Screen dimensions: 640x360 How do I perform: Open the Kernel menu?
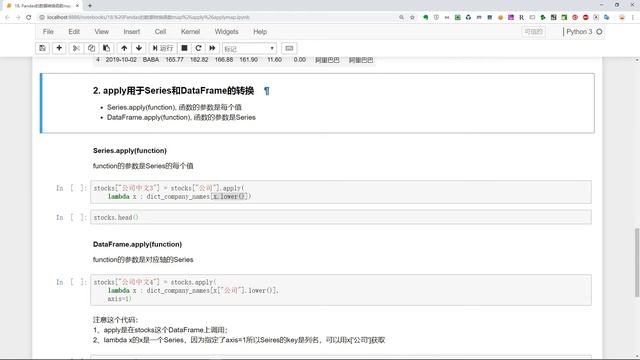pyautogui.click(x=190, y=31)
